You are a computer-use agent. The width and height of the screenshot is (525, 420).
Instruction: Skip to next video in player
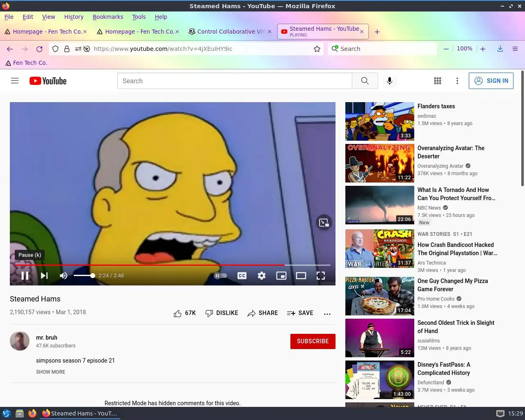coord(44,276)
